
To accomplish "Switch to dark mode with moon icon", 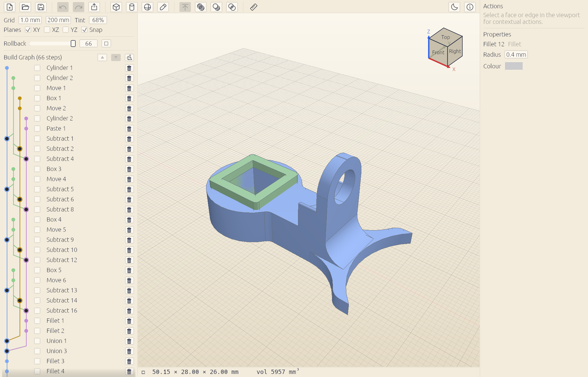I will pos(454,7).
